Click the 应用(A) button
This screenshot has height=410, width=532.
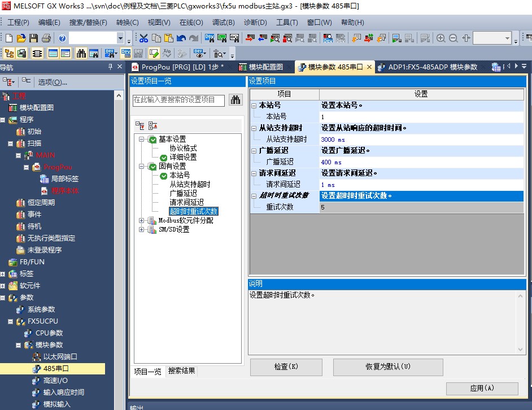point(482,389)
